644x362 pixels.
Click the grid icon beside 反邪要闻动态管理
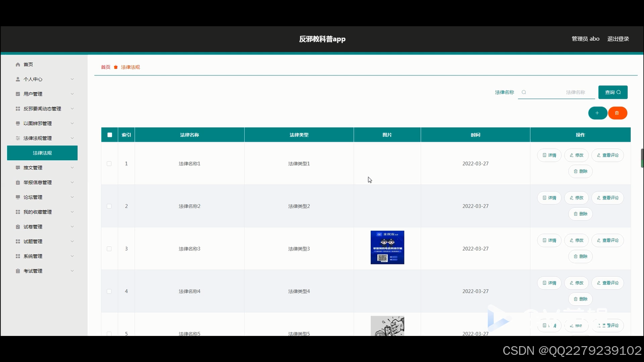point(17,108)
